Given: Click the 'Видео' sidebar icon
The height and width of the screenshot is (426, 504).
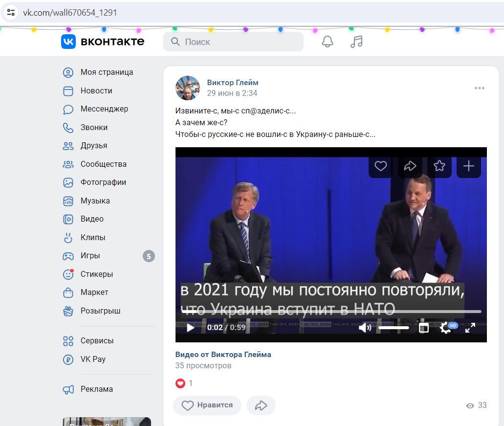Looking at the screenshot, I should click(68, 219).
